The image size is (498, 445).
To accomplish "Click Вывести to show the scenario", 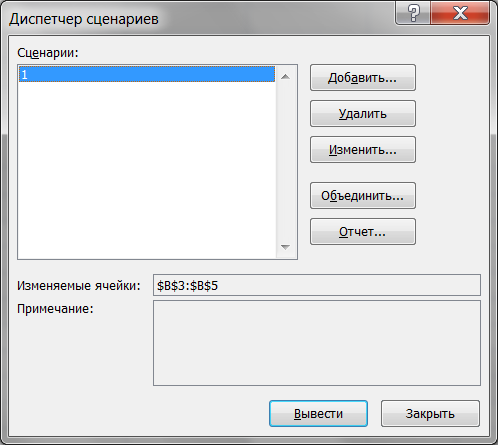I will coord(318,414).
